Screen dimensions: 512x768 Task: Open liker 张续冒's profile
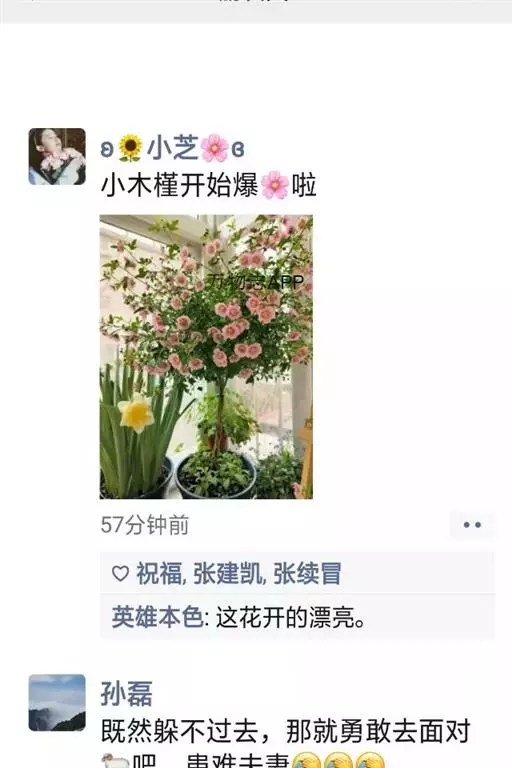(x=307, y=573)
